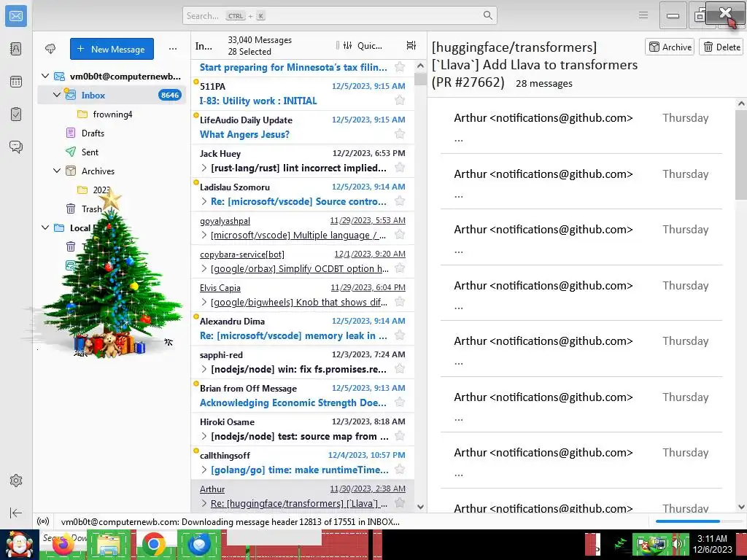This screenshot has height=560, width=747.
Task: Toggle the Quick Filter button
Action: pos(363,46)
